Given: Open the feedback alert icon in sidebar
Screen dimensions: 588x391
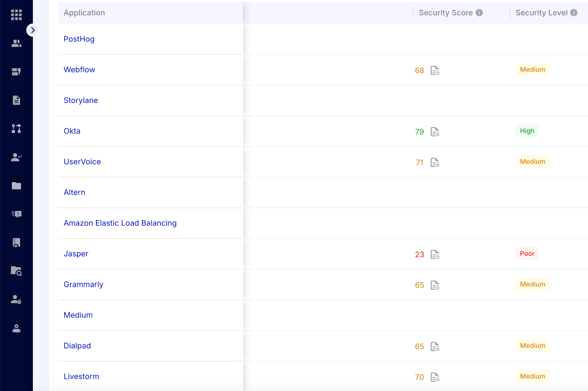Looking at the screenshot, I should tap(16, 214).
